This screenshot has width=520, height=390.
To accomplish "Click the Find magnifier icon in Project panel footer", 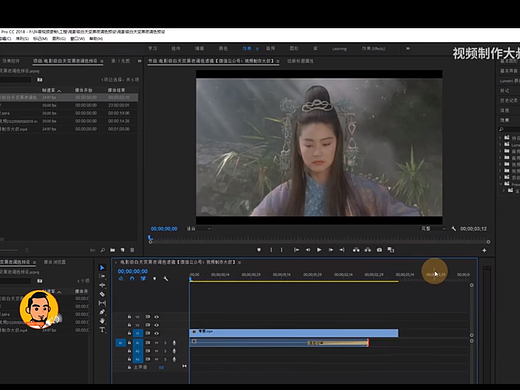I will click(x=103, y=250).
